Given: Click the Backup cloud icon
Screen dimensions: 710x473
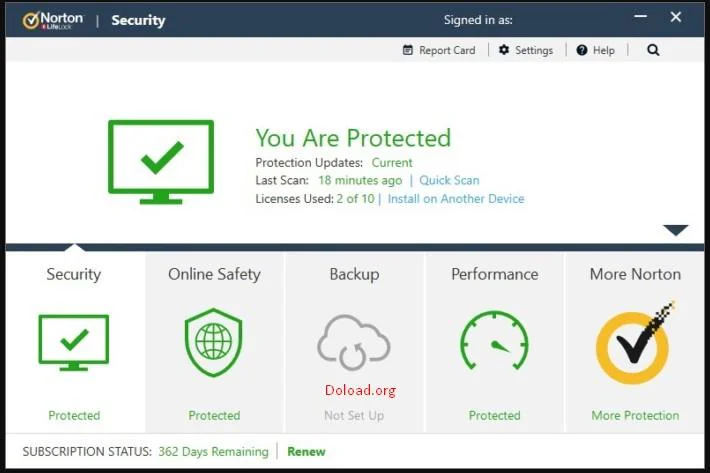Looking at the screenshot, I should point(354,343).
